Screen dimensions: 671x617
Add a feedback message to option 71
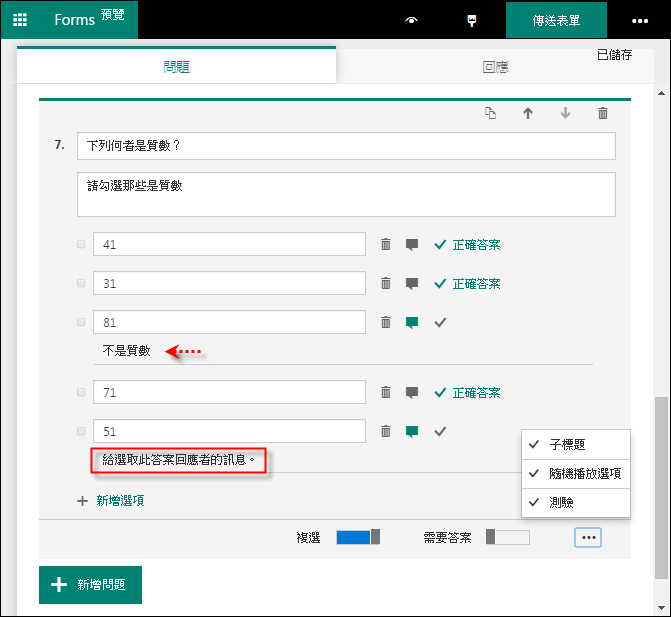point(412,393)
